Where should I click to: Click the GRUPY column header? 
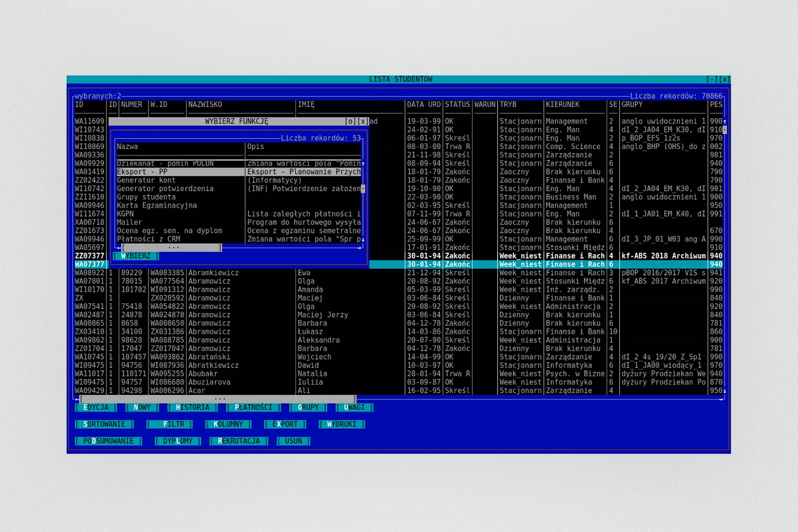632,105
